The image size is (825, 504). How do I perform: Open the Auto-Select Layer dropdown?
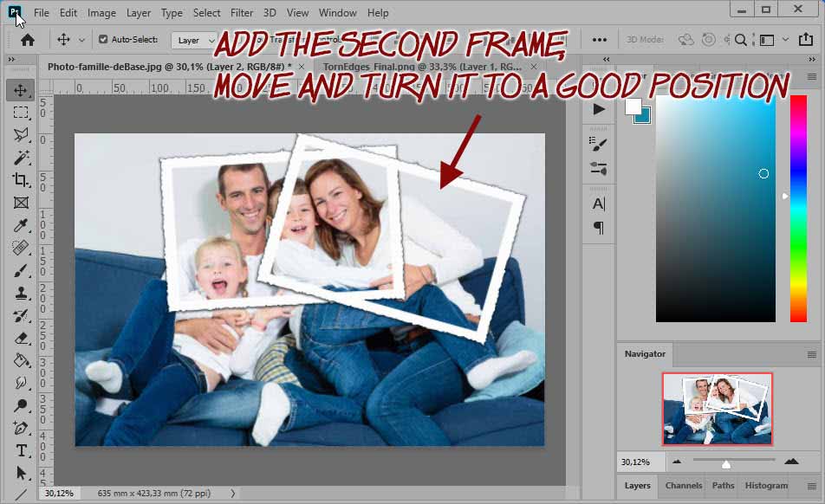pyautogui.click(x=194, y=40)
